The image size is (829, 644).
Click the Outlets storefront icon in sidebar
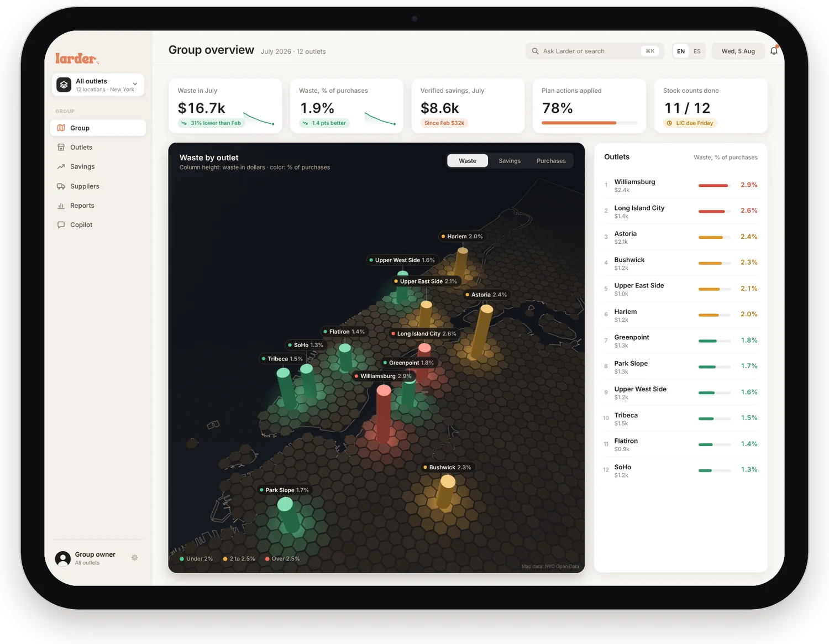tap(61, 147)
